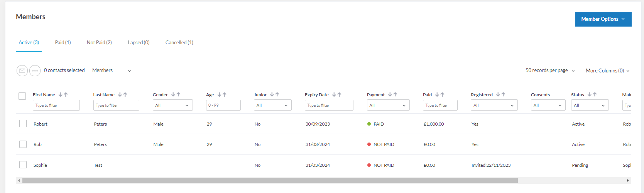
Task: Click the Consents column header
Action: [540, 95]
